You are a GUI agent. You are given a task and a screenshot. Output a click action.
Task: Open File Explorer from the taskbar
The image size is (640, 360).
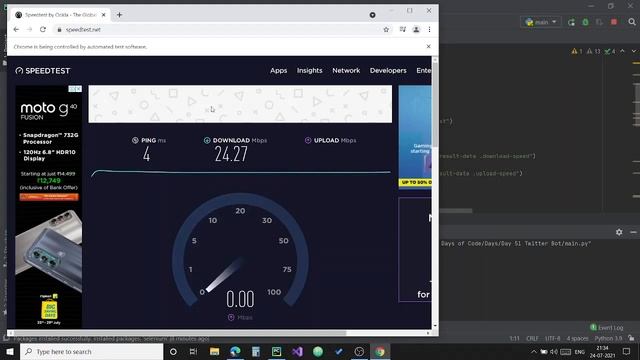point(214,351)
